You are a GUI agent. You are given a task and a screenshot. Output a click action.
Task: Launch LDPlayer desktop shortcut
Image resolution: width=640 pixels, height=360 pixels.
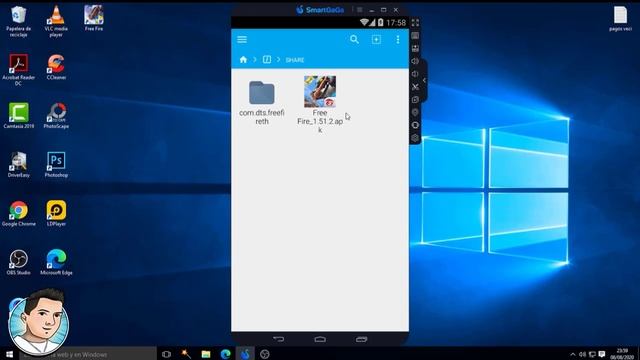coord(56,213)
